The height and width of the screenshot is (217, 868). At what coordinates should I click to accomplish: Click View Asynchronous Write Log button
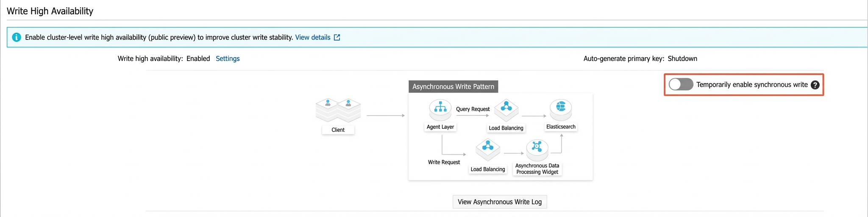(x=500, y=202)
